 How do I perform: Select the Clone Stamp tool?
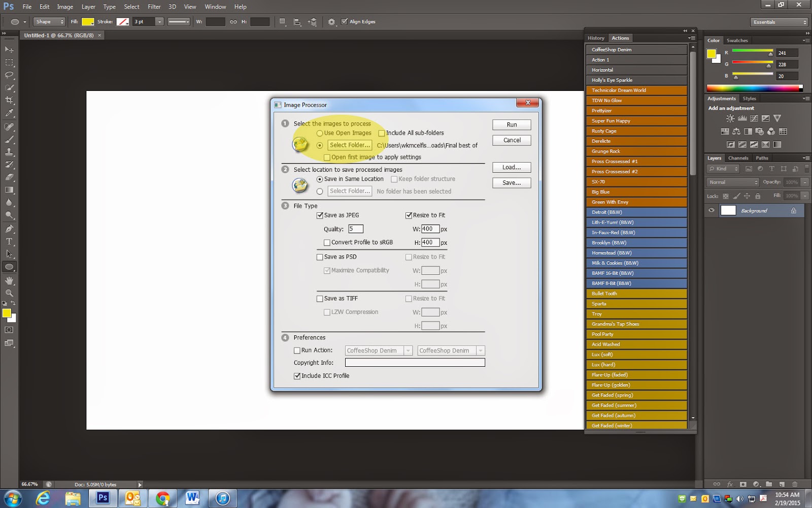[9, 152]
